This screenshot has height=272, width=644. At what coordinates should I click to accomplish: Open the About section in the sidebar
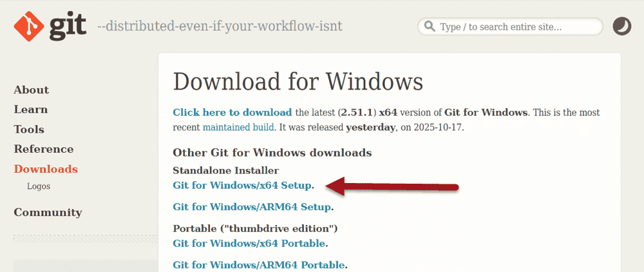coord(31,90)
